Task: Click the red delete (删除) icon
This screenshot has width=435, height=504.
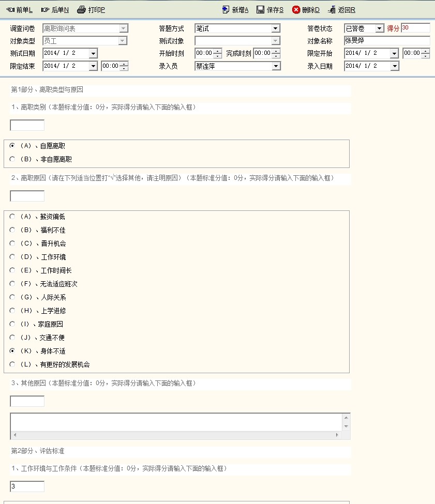Action: tap(296, 10)
